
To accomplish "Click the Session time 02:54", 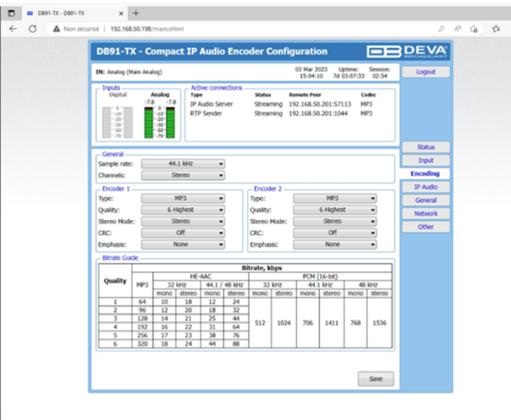I will pos(380,76).
